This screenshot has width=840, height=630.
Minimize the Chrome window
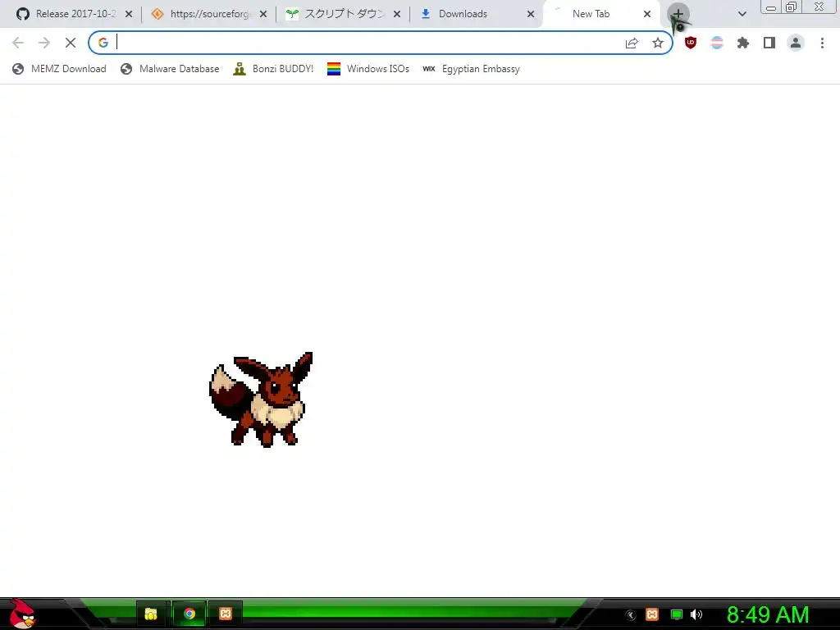click(x=771, y=7)
